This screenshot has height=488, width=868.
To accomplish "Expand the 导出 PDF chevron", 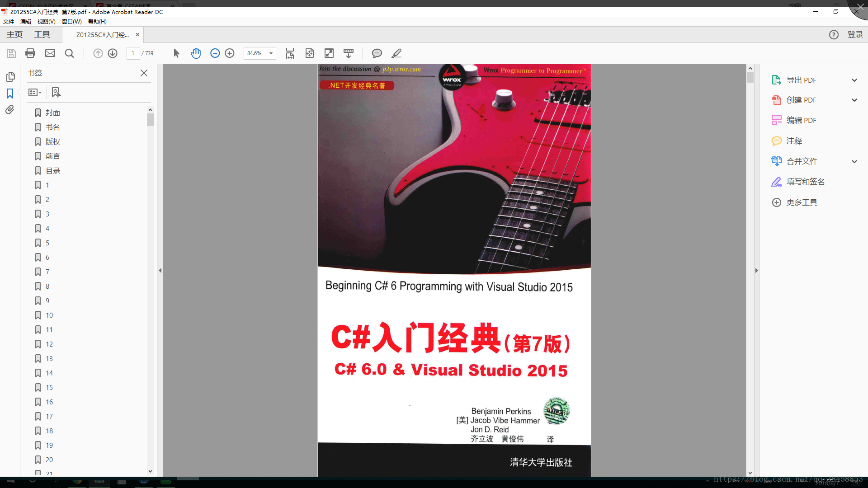I will 854,80.
